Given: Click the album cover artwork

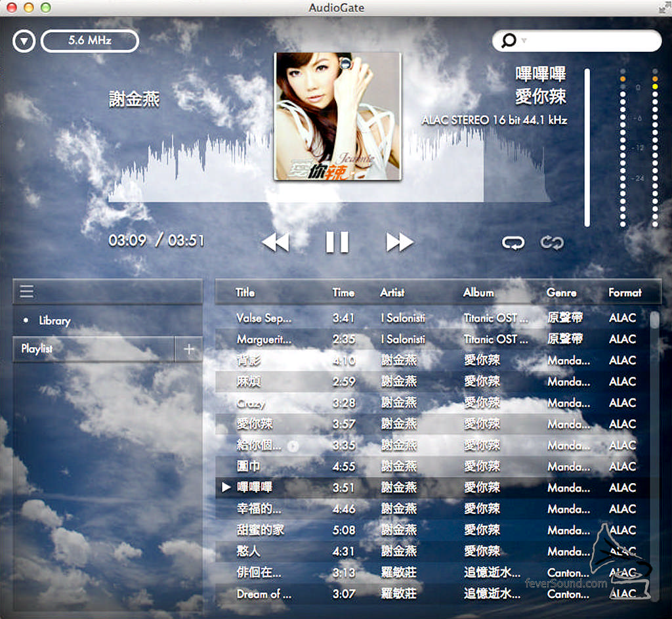Looking at the screenshot, I should (x=338, y=116).
